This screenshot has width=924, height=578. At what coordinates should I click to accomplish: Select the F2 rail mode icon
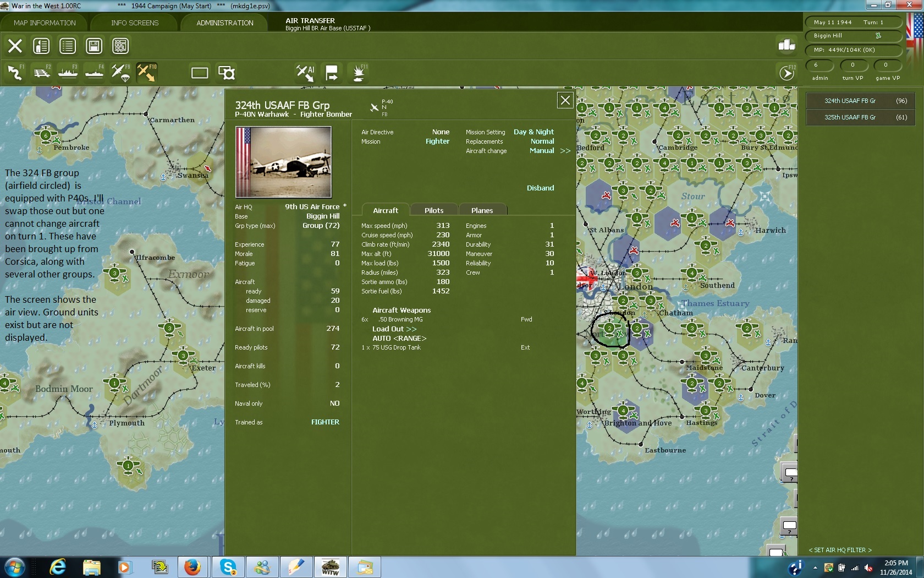41,73
